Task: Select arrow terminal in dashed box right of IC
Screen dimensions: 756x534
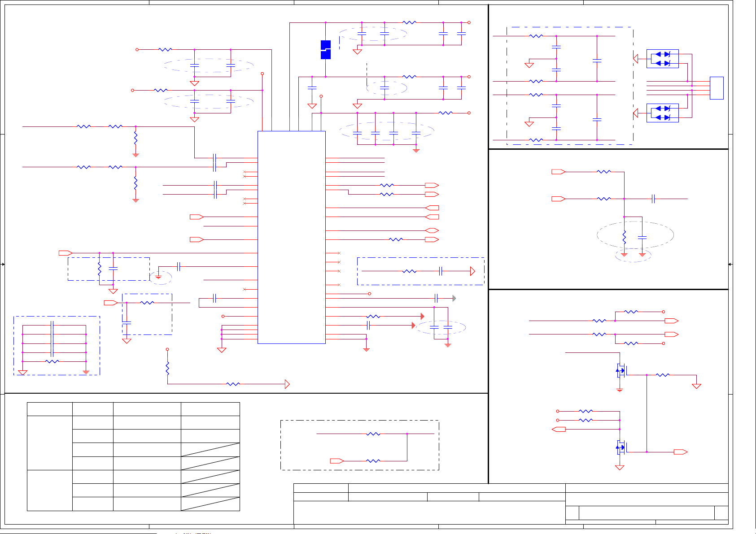Action: pos(472,271)
